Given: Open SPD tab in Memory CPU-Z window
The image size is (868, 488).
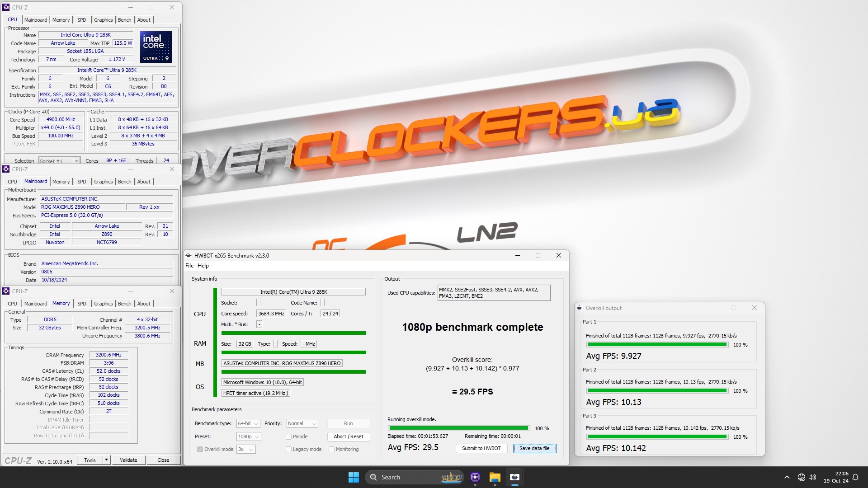Looking at the screenshot, I should click(81, 304).
